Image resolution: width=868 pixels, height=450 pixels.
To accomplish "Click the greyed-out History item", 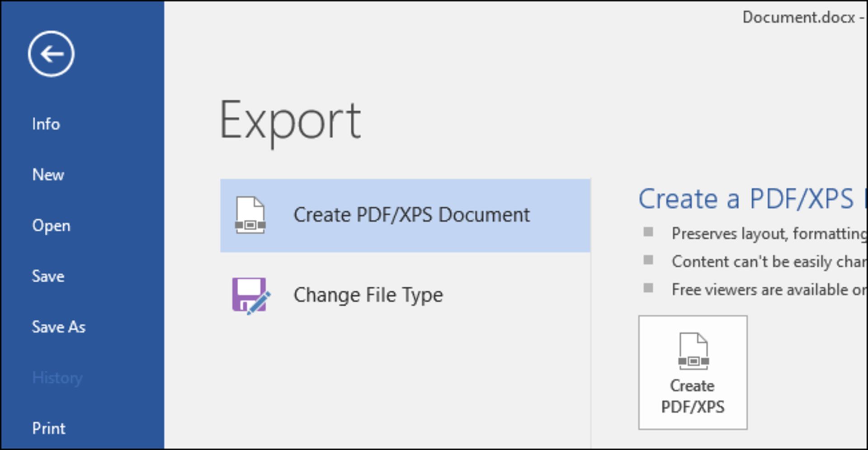I will (x=57, y=378).
